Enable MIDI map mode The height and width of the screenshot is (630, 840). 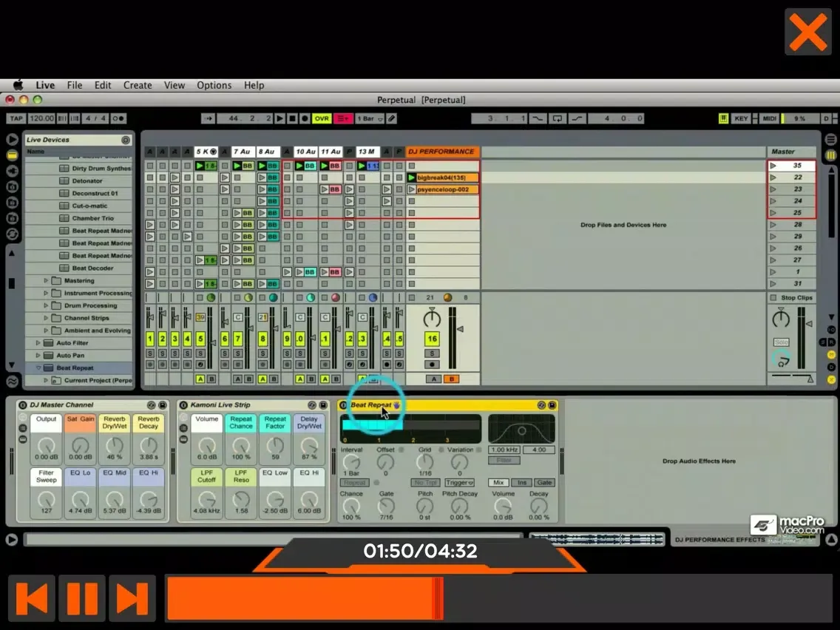click(769, 118)
